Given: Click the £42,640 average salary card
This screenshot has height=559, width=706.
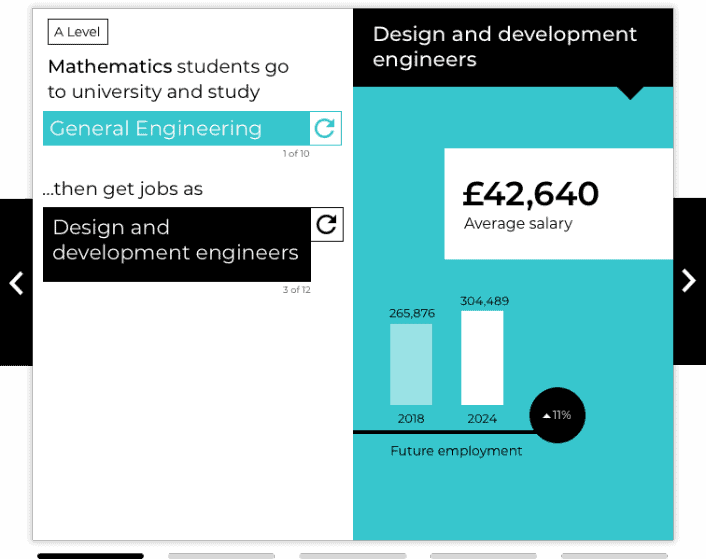Looking at the screenshot, I should [559, 204].
